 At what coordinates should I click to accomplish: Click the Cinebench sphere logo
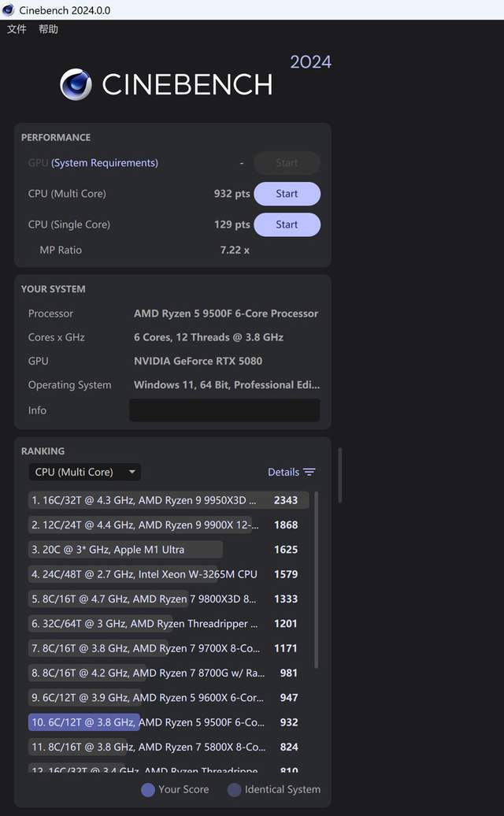tap(76, 84)
